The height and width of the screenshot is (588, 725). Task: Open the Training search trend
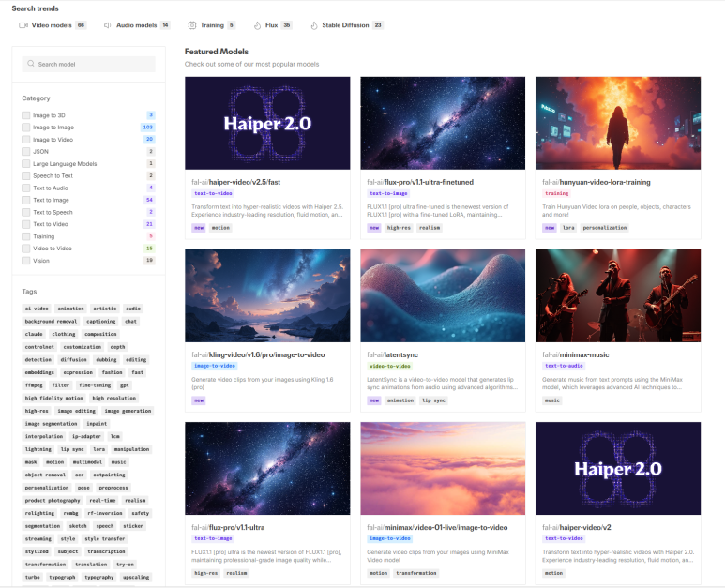212,25
